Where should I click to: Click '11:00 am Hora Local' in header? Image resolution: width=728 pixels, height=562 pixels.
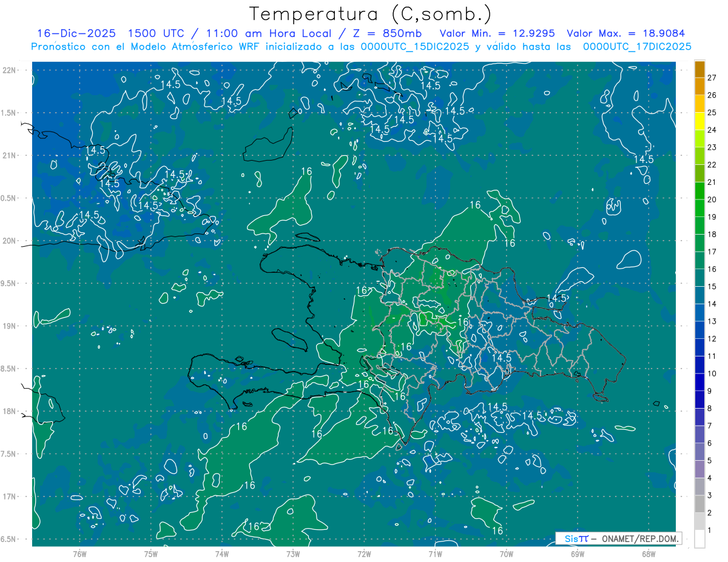pos(265,33)
